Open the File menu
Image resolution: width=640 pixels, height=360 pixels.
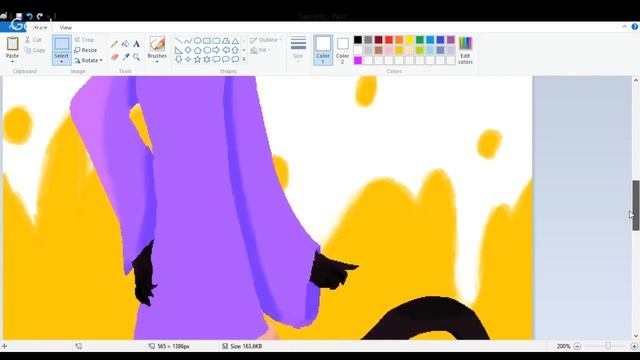(13, 27)
